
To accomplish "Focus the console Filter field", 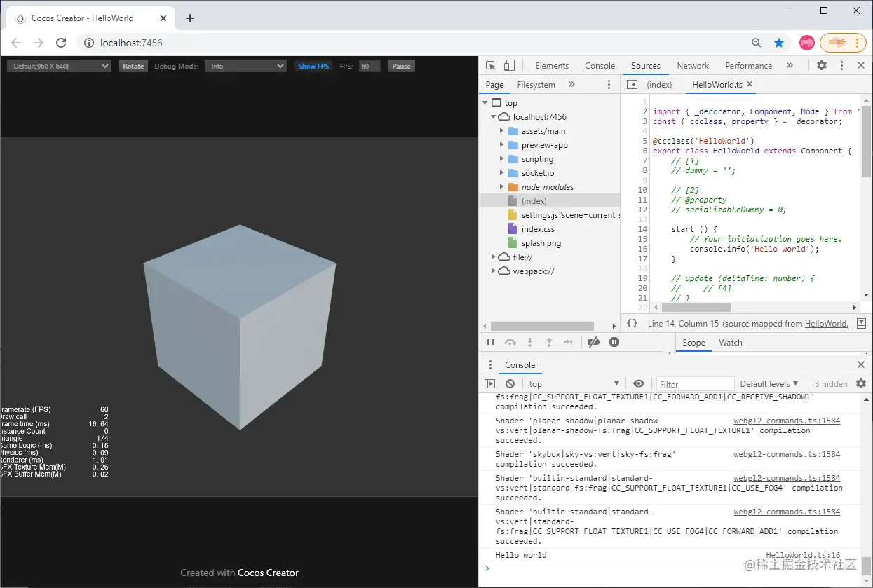I will (x=694, y=384).
